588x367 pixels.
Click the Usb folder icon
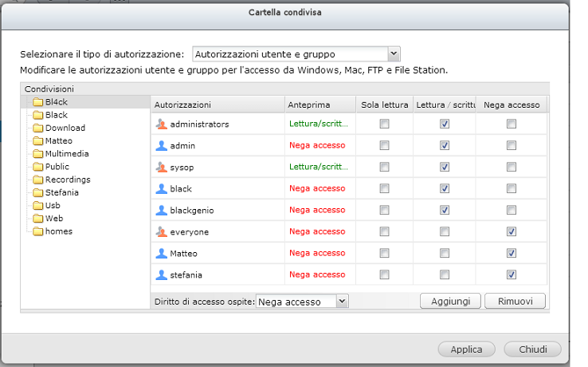pos(37,206)
